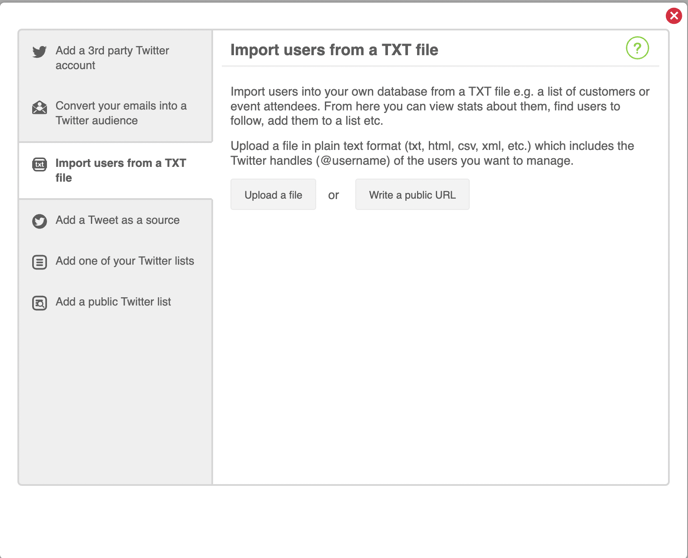Image resolution: width=688 pixels, height=558 pixels.
Task: Open 'Convert your emails into a Twitter audience'
Action: point(115,113)
